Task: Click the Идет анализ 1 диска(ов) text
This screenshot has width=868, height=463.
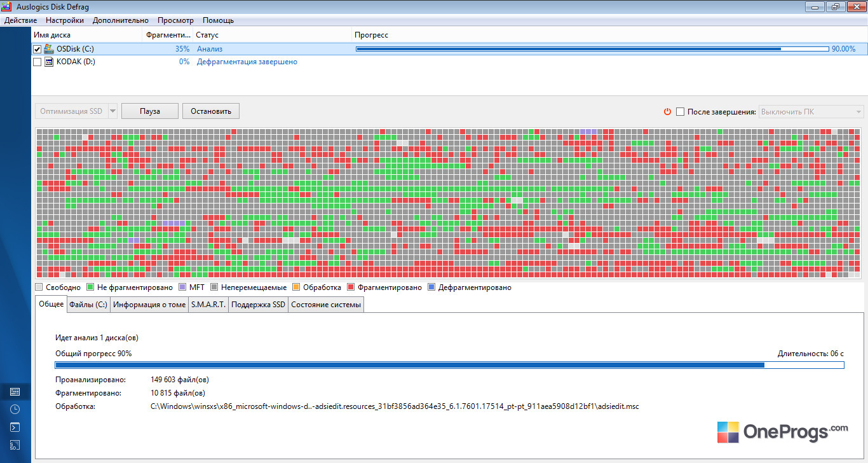Action: click(97, 338)
